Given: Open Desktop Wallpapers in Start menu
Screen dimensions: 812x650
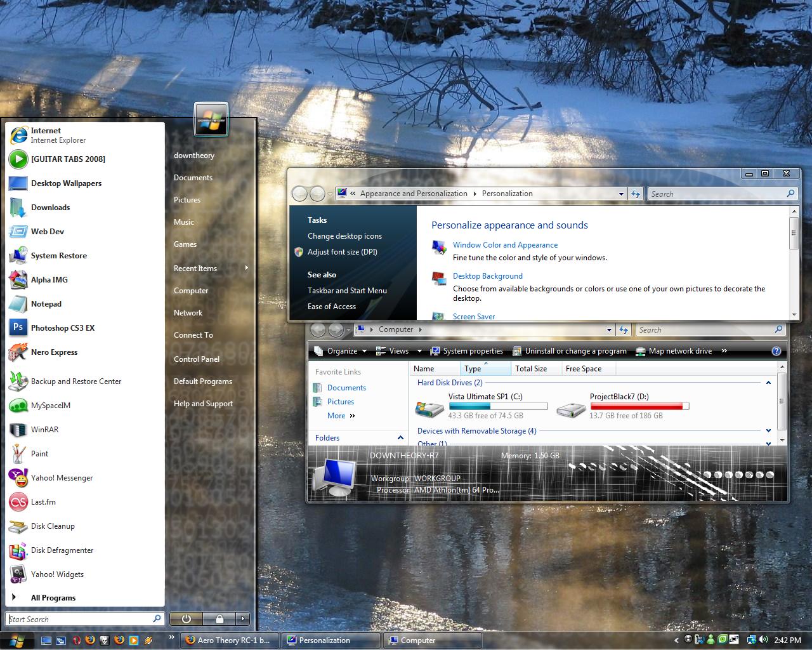Looking at the screenshot, I should pos(84,183).
